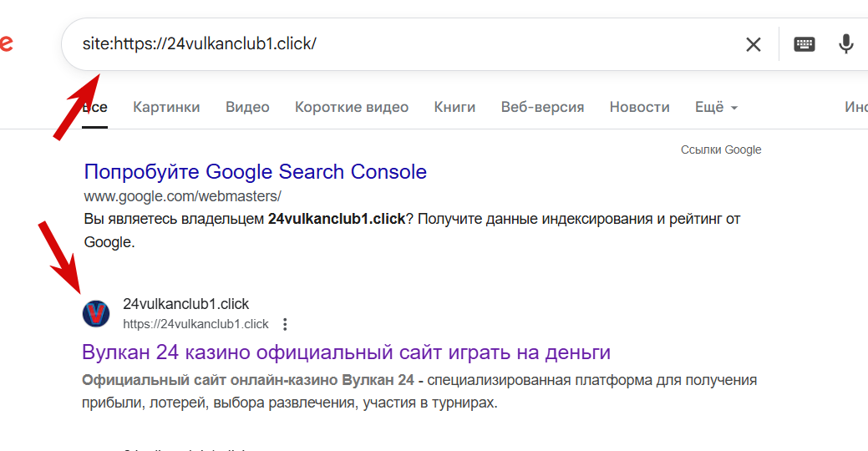Expand the Ещё dropdown menu

pyautogui.click(x=716, y=108)
